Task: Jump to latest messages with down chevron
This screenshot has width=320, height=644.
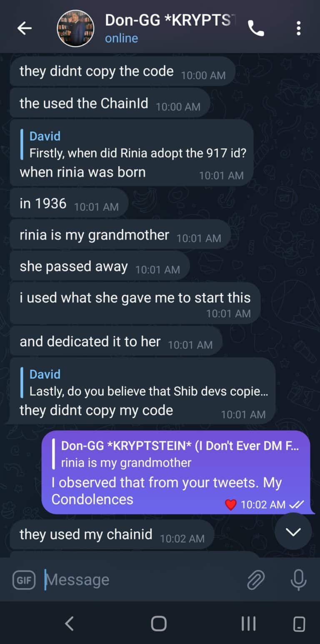Action: click(x=293, y=532)
